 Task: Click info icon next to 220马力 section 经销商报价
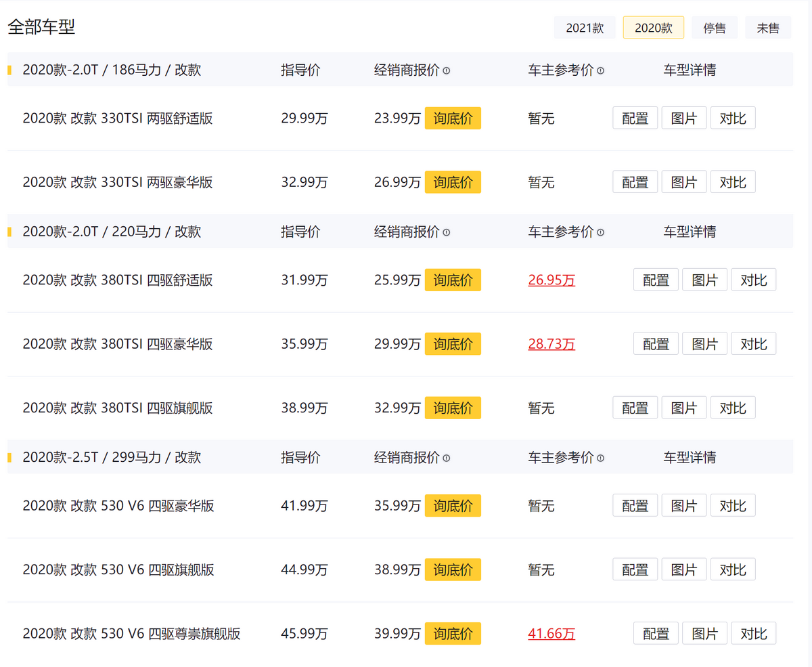pos(447,232)
